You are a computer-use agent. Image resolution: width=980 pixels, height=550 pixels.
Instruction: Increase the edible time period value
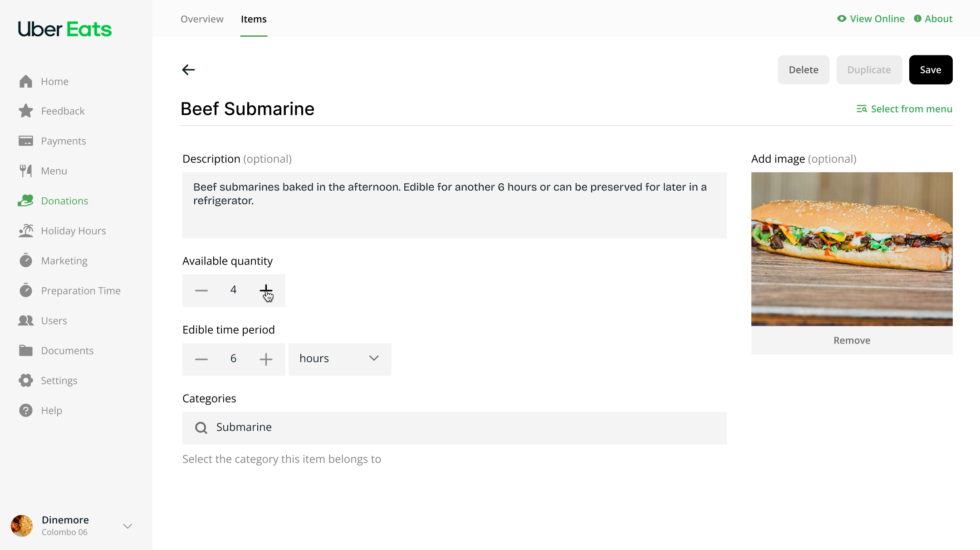coord(266,359)
